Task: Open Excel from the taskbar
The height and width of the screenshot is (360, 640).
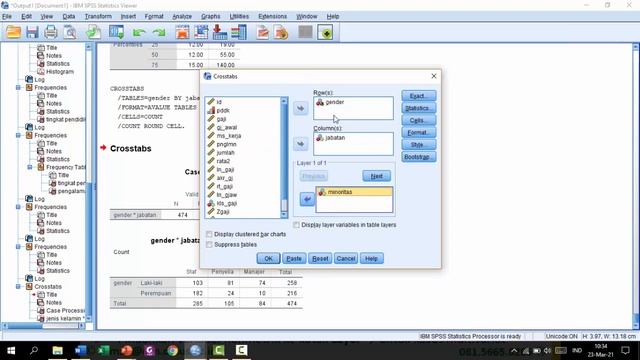Action: [103, 350]
